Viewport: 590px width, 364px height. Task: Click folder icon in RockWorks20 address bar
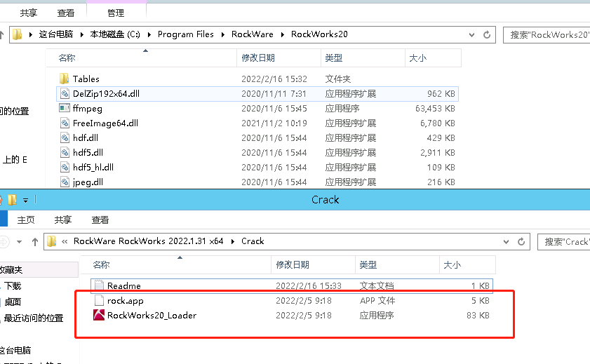pos(18,34)
